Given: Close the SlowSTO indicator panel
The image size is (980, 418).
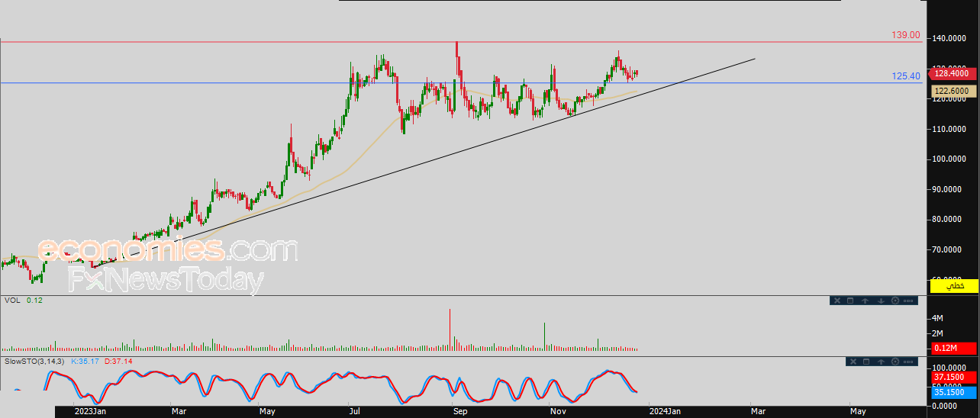Looking at the screenshot, I should click(852, 362).
